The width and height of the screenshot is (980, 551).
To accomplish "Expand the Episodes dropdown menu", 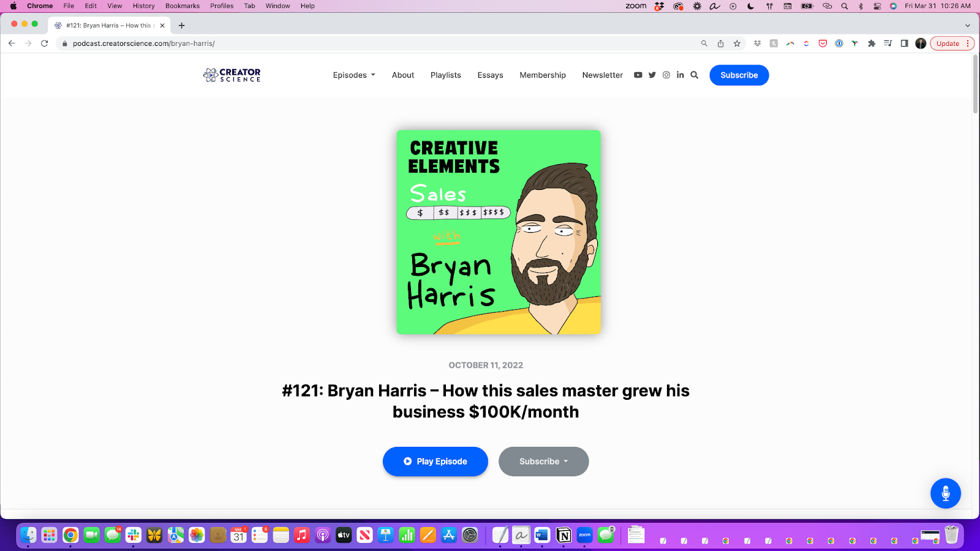I will click(354, 75).
